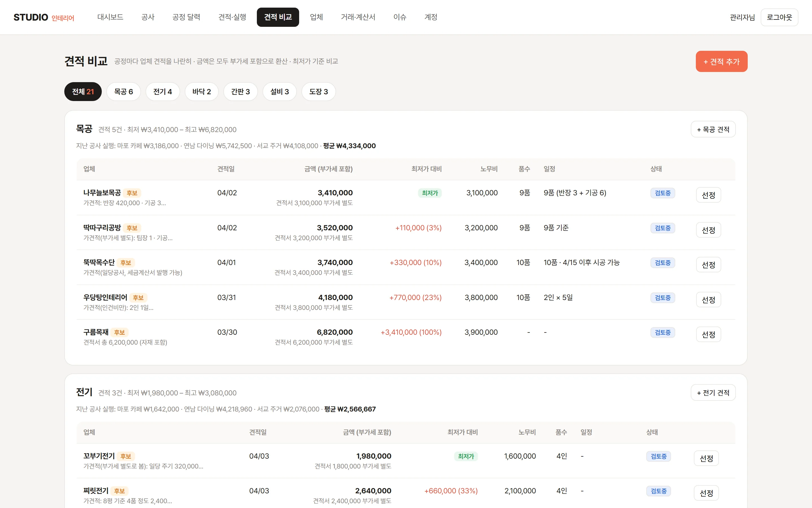Click 검토중 badge on 찌릿전기 row
Screen dimensions: 812x508
click(x=659, y=491)
